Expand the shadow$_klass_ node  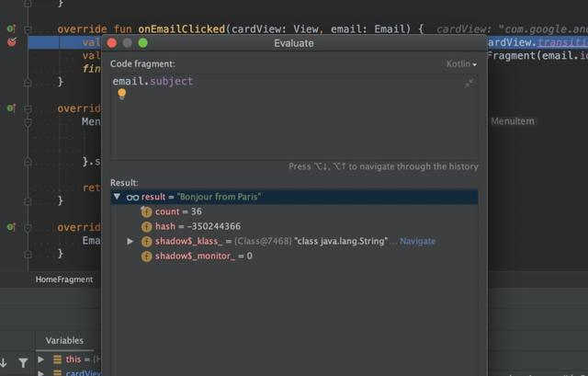click(x=130, y=241)
